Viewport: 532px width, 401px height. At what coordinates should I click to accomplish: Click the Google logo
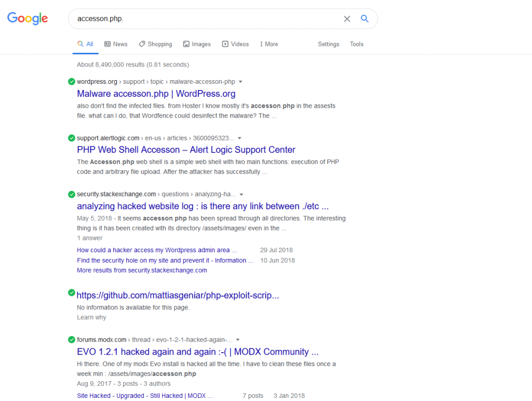(x=28, y=18)
